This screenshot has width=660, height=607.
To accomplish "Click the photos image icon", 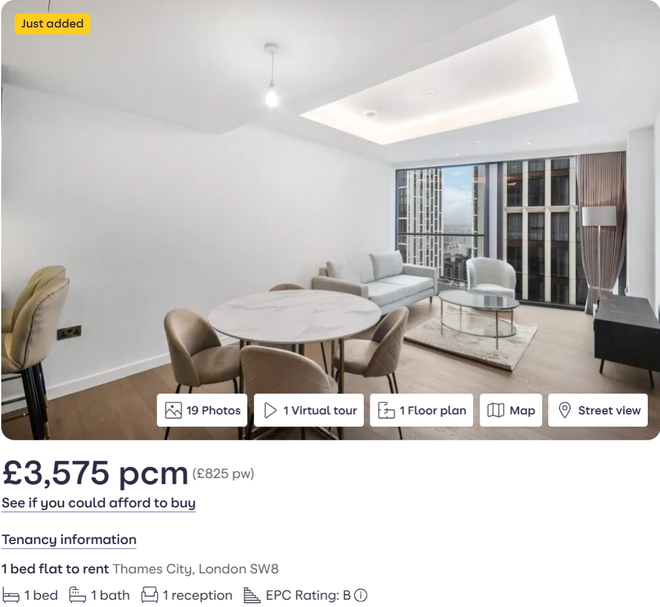I will 173,410.
